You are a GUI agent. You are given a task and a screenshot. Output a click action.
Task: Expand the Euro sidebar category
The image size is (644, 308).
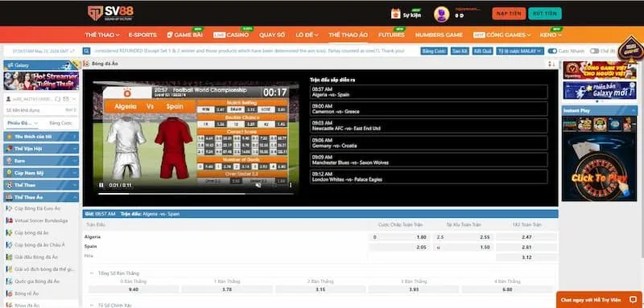[41, 161]
